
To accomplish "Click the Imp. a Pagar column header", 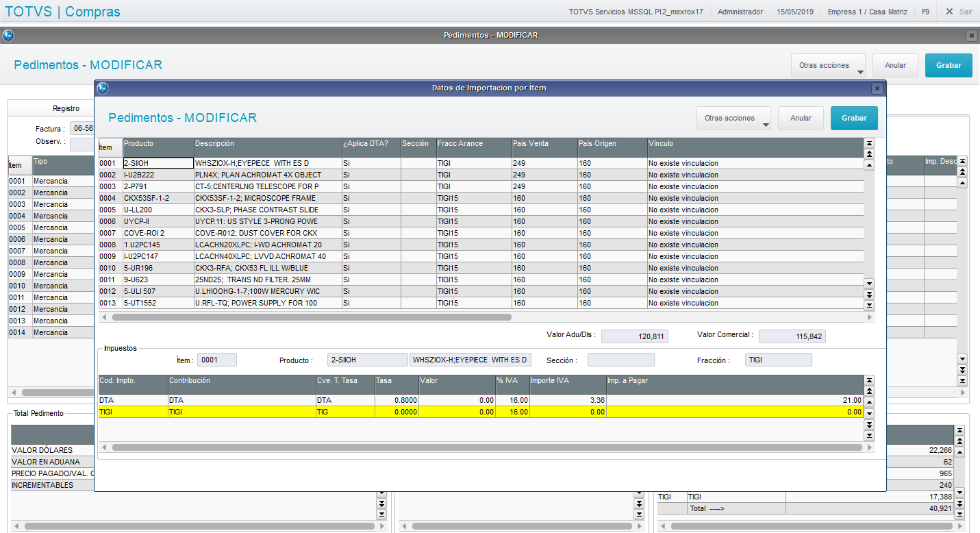I will point(734,384).
